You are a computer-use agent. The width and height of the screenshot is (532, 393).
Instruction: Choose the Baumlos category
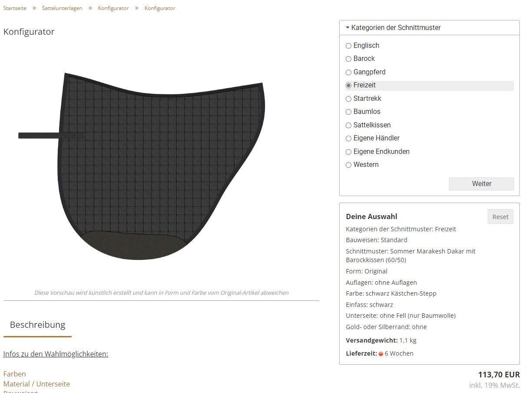click(348, 112)
